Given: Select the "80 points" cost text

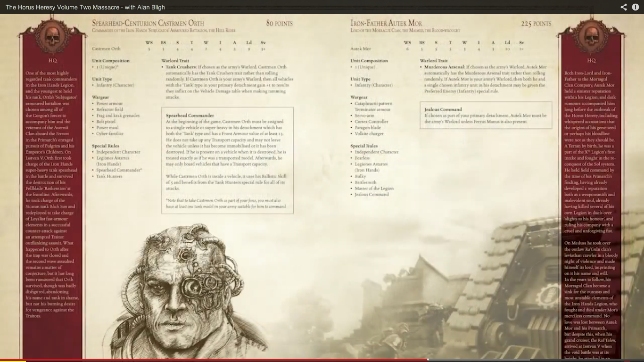Looking at the screenshot, I should click(280, 23).
